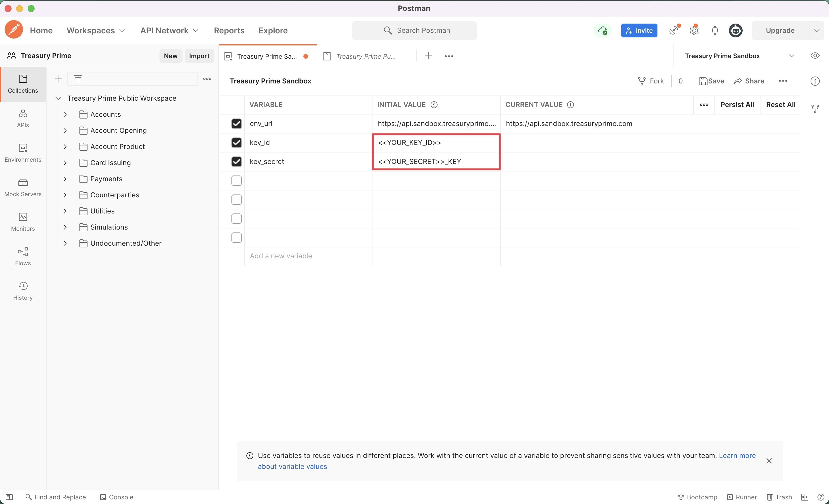Screen dimensions: 829x504
Task: Click the Persist All button
Action: (x=737, y=104)
